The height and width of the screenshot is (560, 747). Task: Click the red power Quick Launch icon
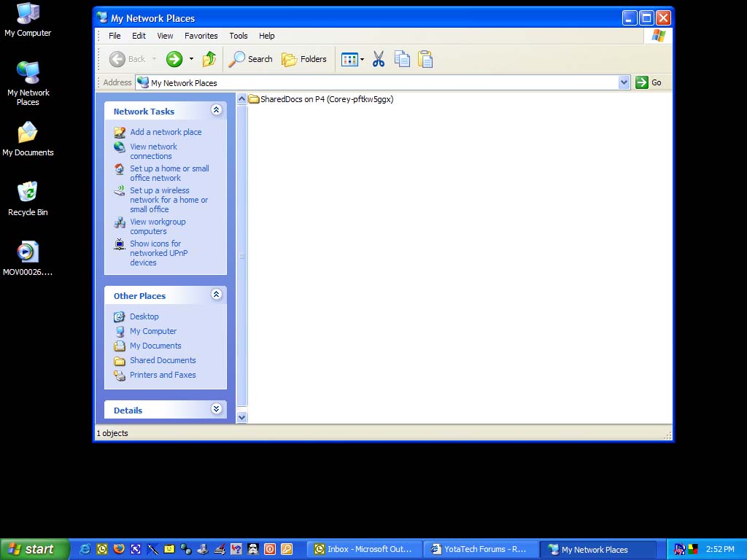[270, 549]
